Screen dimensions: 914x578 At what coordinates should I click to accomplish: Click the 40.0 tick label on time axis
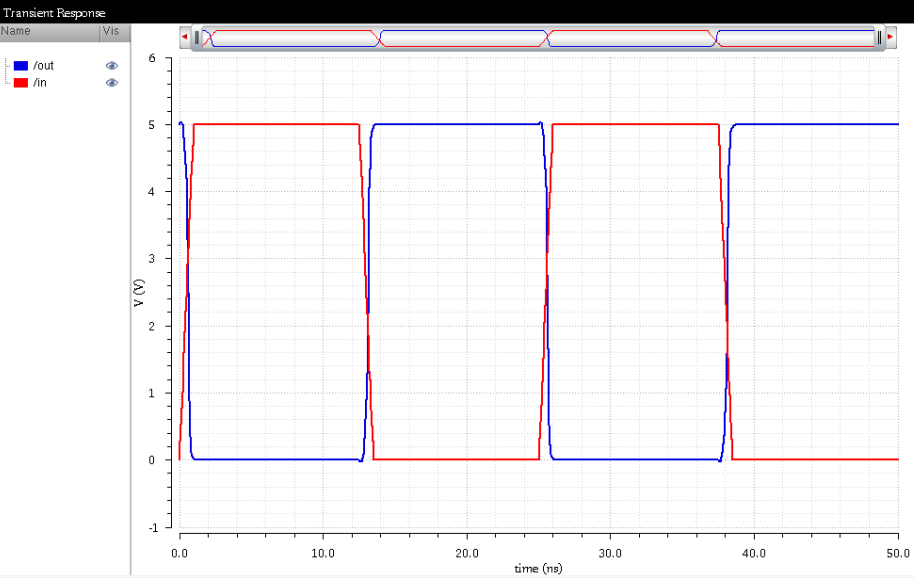click(x=754, y=552)
